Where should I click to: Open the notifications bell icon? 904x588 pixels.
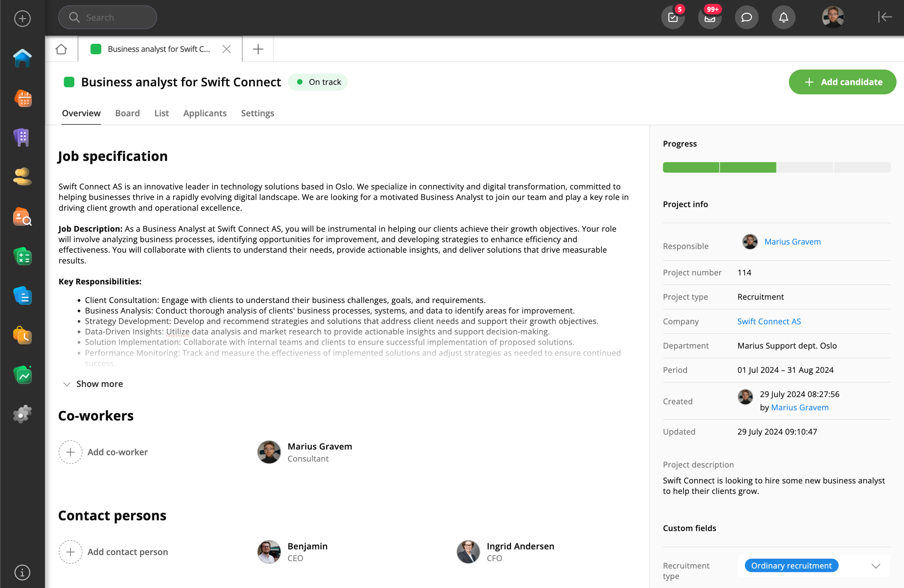(x=783, y=17)
